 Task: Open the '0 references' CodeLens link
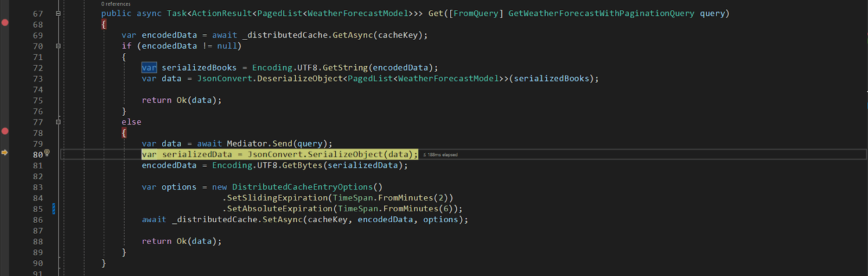tap(116, 4)
